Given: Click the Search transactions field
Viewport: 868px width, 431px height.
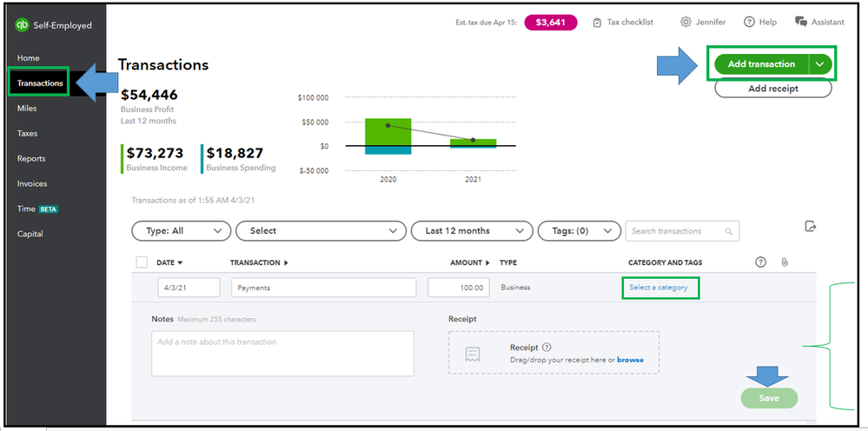Looking at the screenshot, I should (682, 231).
